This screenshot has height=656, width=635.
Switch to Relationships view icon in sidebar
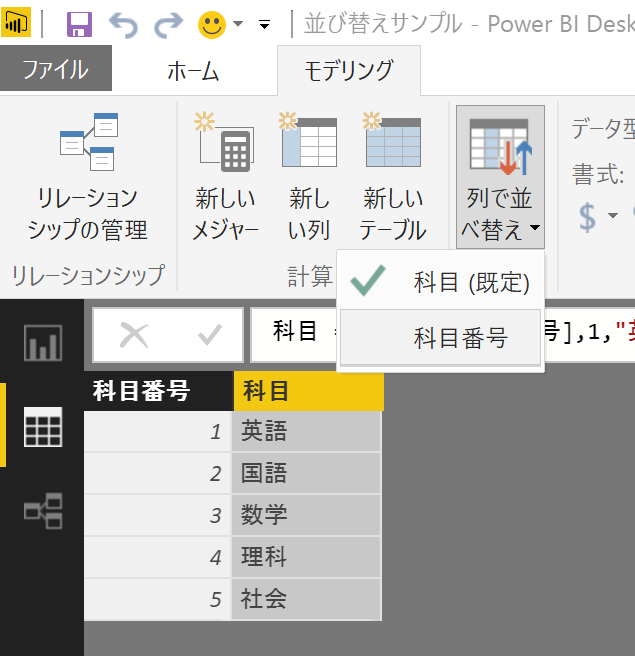[x=43, y=510]
